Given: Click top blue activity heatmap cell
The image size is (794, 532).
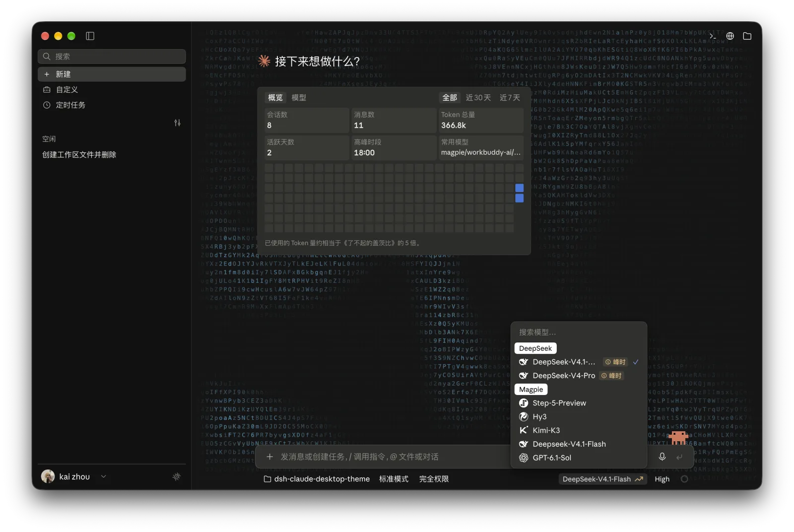Looking at the screenshot, I should [519, 188].
